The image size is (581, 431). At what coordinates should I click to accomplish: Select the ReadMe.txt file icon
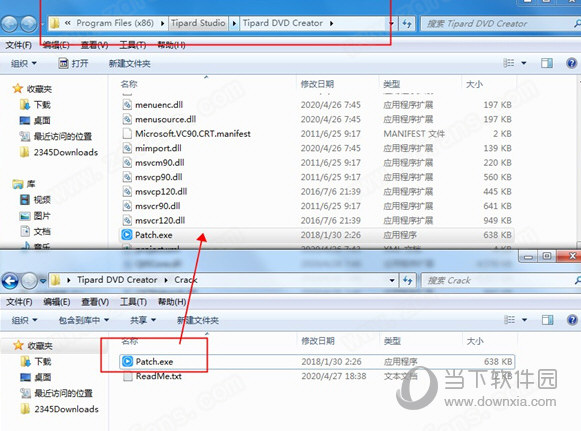[x=128, y=376]
